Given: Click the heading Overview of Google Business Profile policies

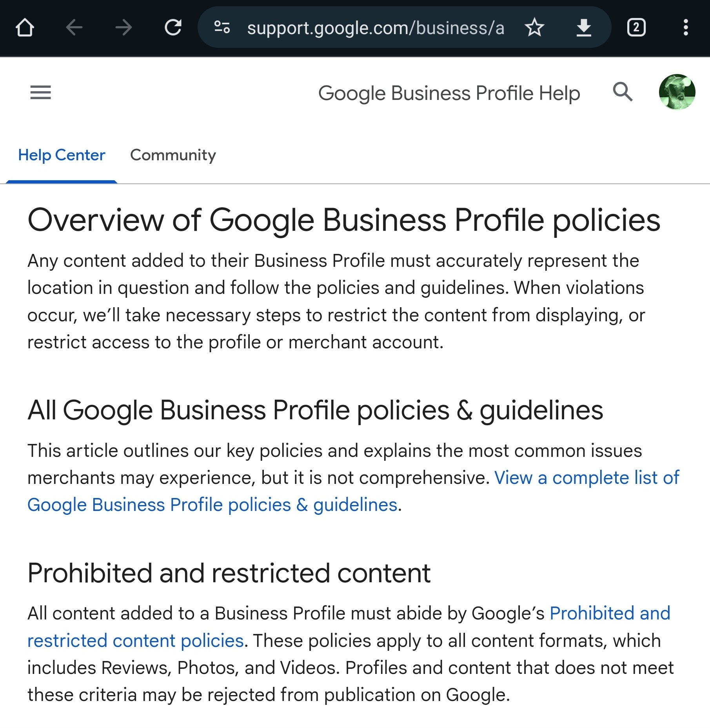Looking at the screenshot, I should coord(344,220).
